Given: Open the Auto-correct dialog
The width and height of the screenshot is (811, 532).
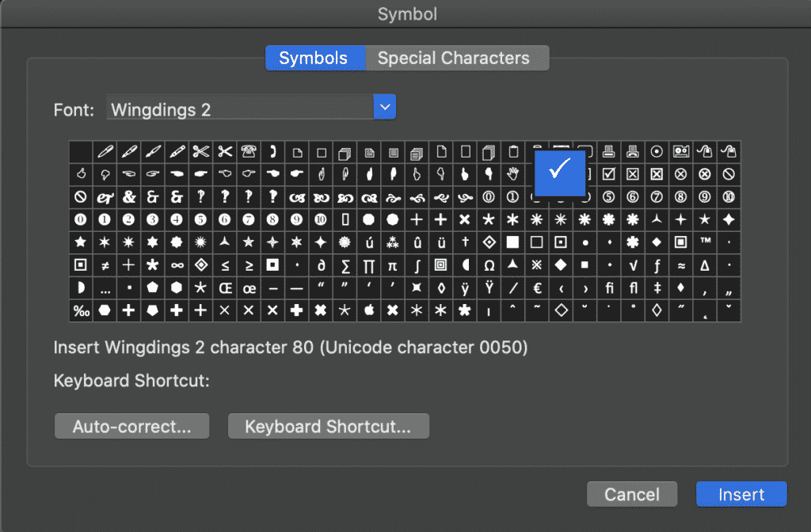Looking at the screenshot, I should point(132,426).
